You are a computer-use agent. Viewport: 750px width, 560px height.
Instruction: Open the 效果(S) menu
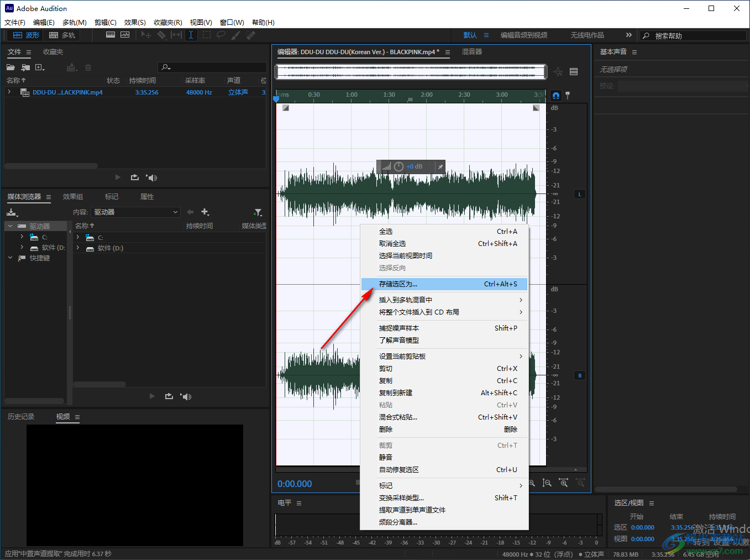[135, 23]
